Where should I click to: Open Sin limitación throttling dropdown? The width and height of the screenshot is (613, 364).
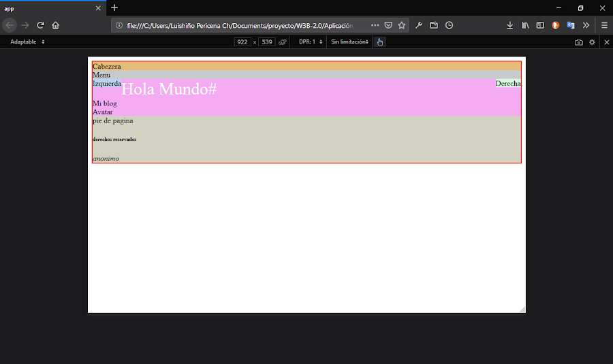[349, 42]
